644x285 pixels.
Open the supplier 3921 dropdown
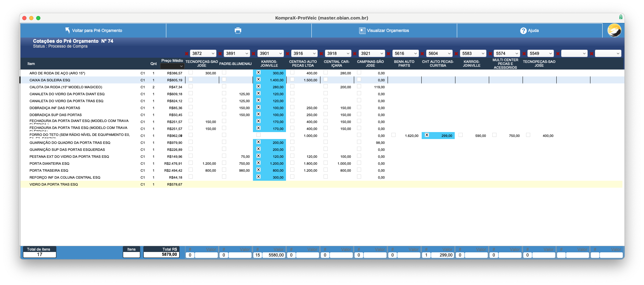pos(372,54)
